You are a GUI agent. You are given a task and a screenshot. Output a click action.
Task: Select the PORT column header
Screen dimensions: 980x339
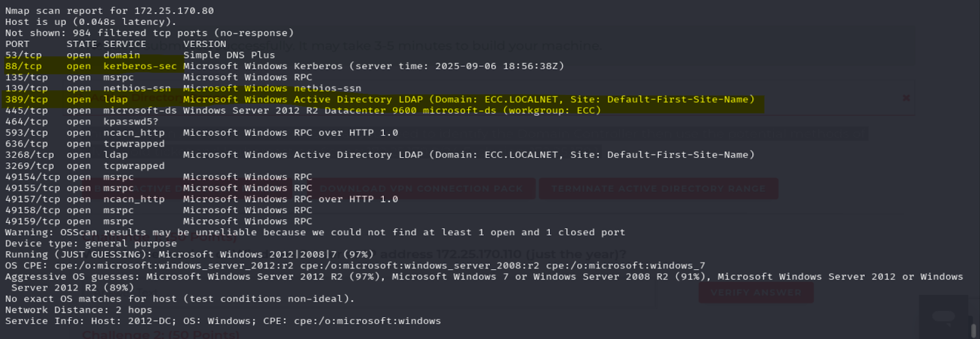(17, 44)
